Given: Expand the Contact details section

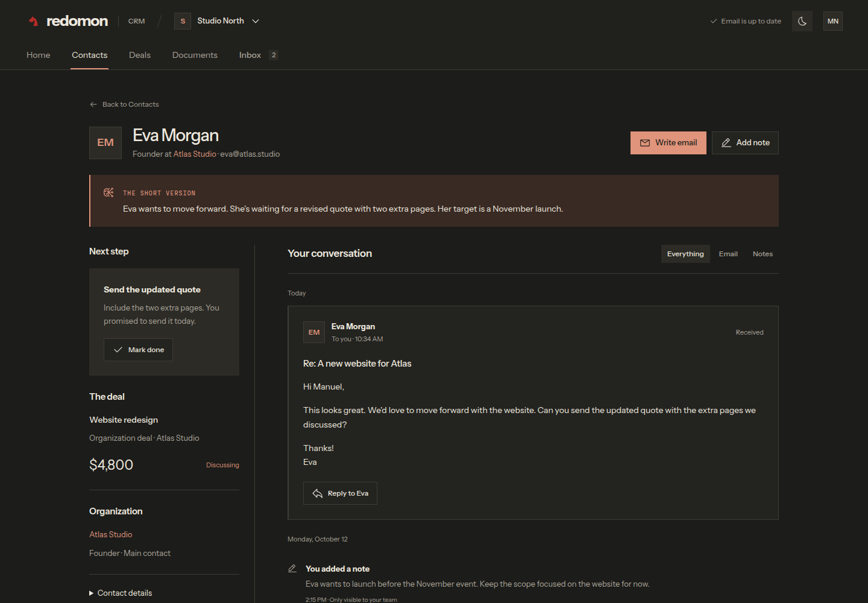Looking at the screenshot, I should (x=121, y=593).
